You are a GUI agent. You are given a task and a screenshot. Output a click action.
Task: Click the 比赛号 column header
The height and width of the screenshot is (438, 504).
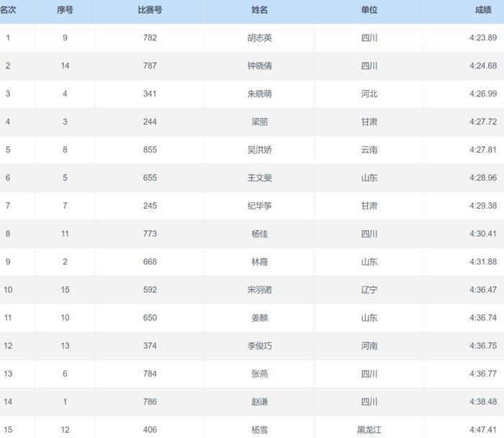click(150, 10)
